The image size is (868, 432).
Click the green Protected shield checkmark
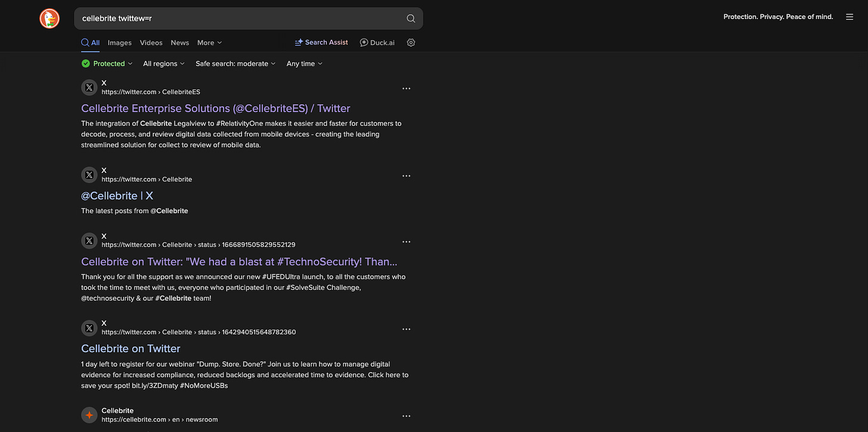[86, 64]
